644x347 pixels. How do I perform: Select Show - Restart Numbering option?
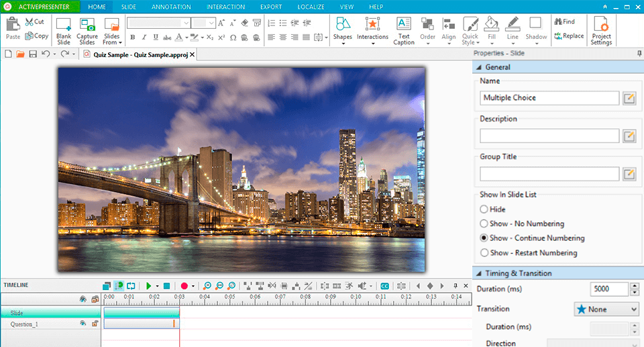coord(529,253)
